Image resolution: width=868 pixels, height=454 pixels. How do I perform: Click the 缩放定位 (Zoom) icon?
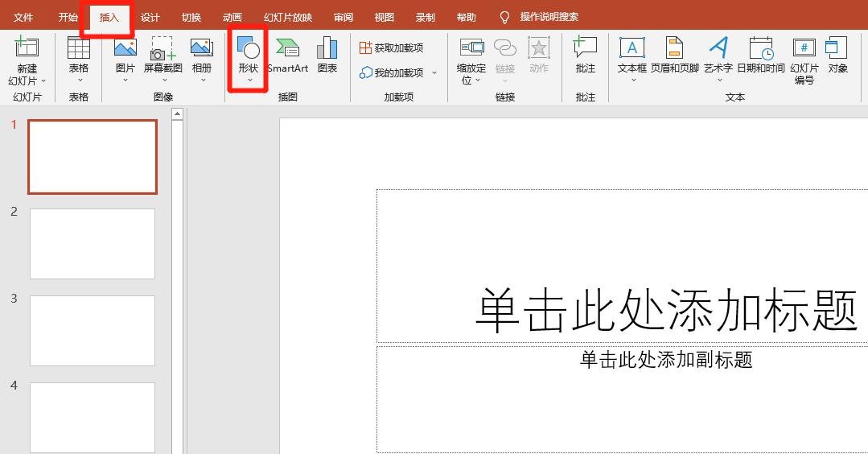pyautogui.click(x=471, y=48)
